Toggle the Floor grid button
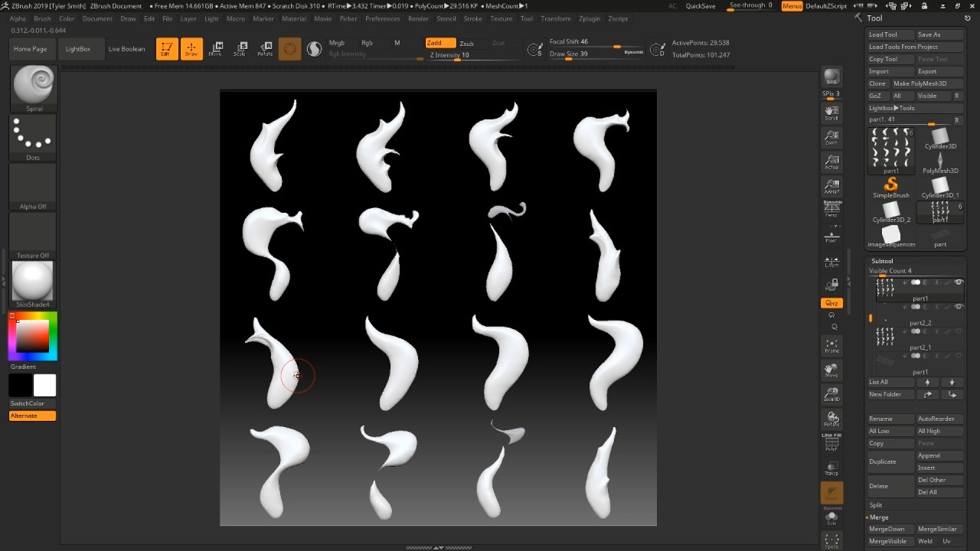 click(x=831, y=236)
